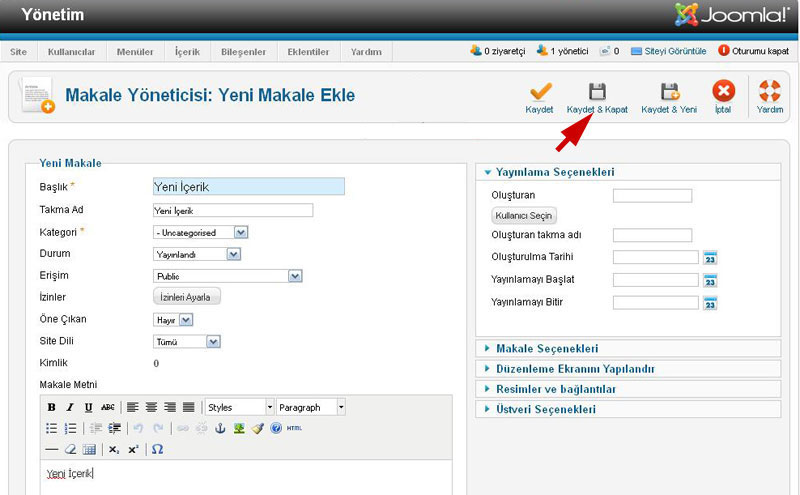Click the red İptal cancel icon
Screen dimensions: 800x495
tap(723, 91)
